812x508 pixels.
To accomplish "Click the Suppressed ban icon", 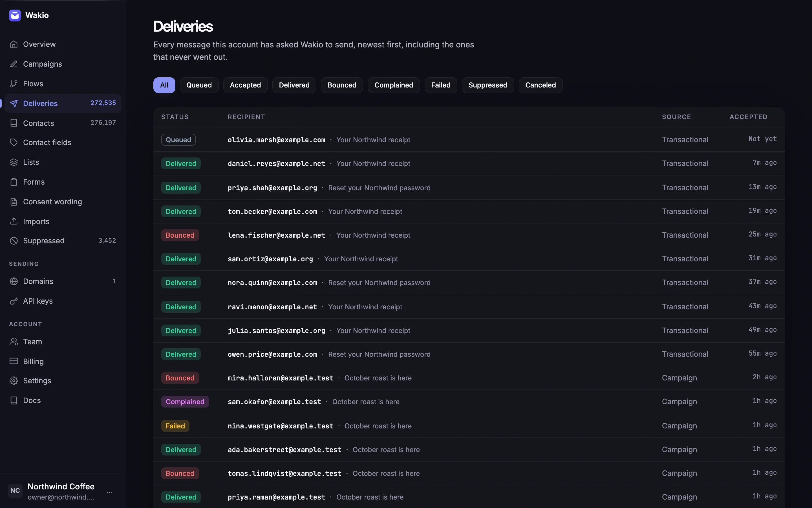I will coord(14,240).
